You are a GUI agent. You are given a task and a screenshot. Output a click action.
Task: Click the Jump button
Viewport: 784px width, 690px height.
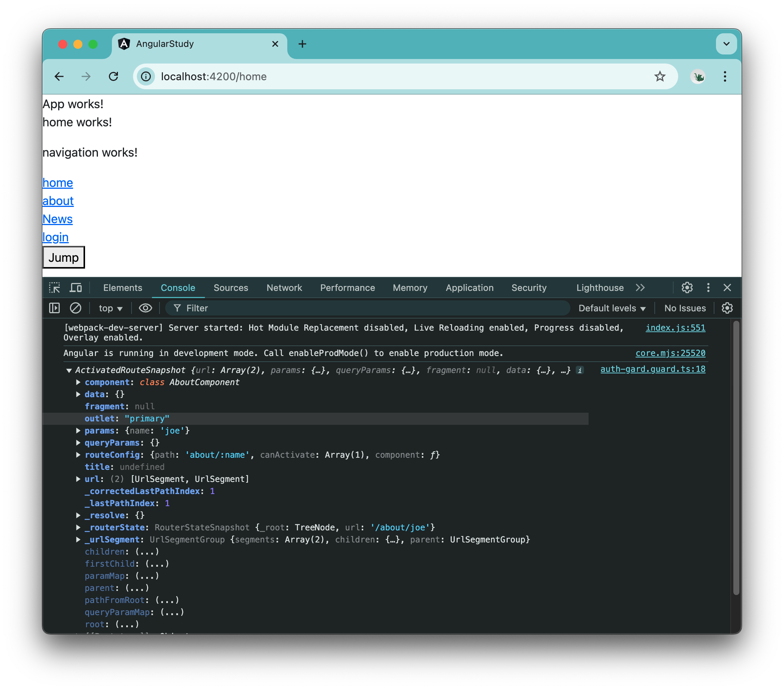[63, 257]
